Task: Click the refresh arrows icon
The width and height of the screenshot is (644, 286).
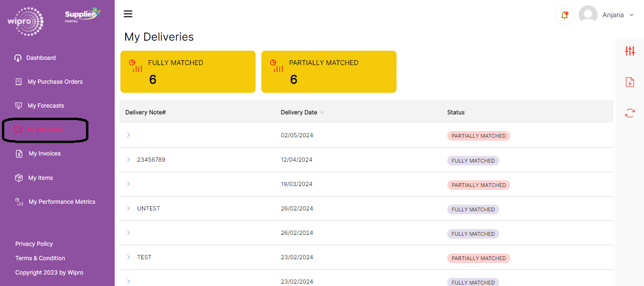Action: point(630,113)
